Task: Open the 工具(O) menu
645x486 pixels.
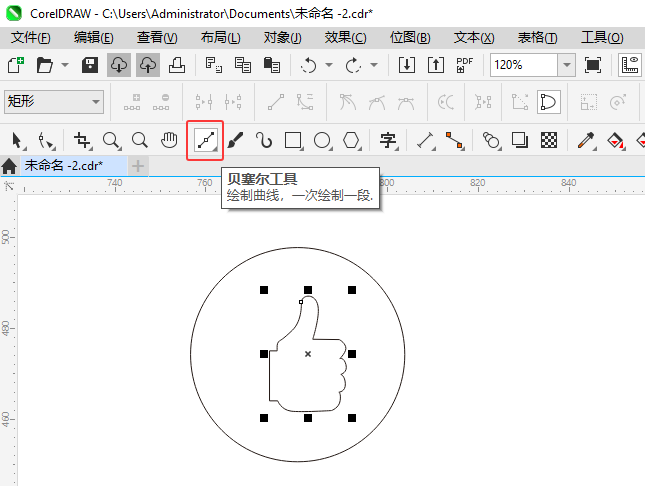Action: [602, 38]
